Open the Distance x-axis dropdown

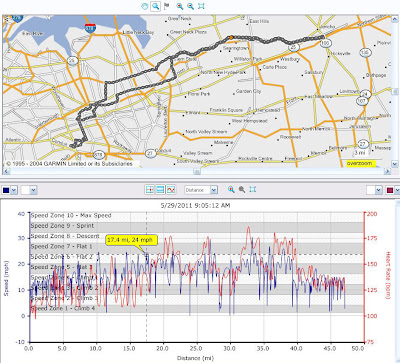214,190
